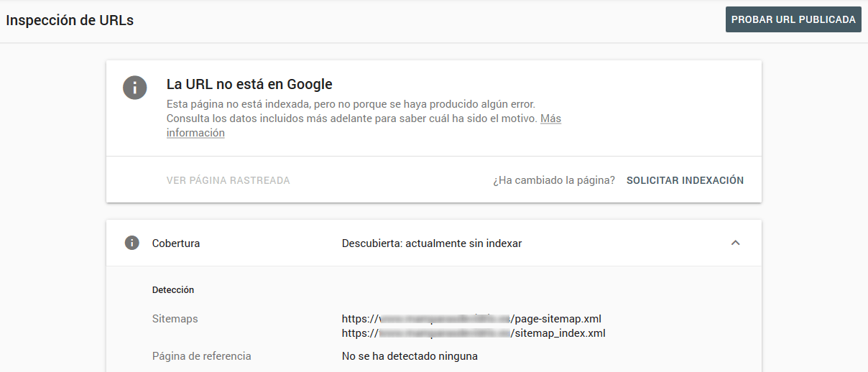Select the Inspección de URLs heading
The image size is (868, 372).
tap(70, 20)
